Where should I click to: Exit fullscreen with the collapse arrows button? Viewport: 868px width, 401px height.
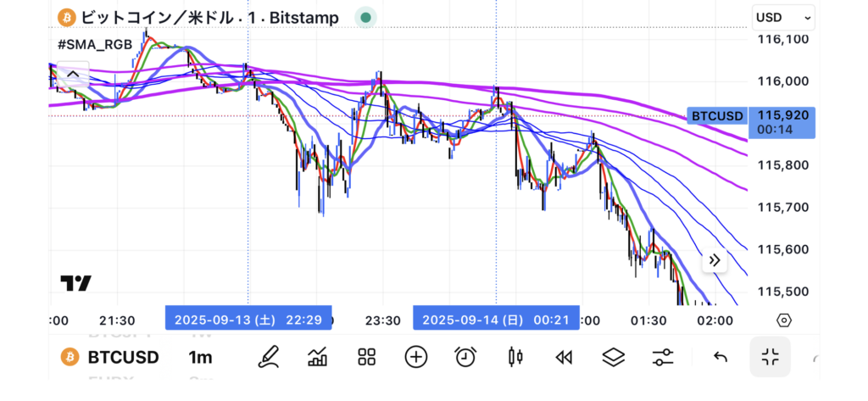coord(770,357)
